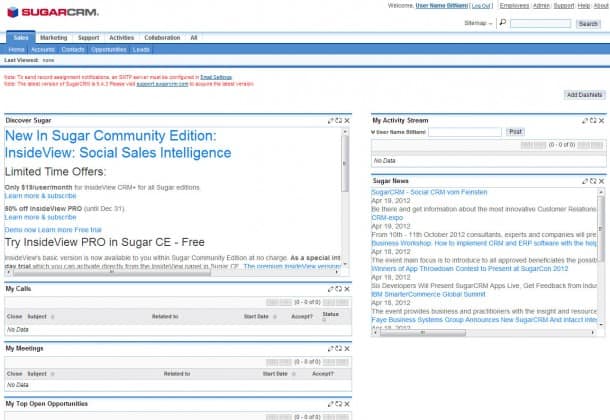The height and width of the screenshot is (420, 610).
Task: Remove the Sugar News dashlet
Action: (601, 181)
